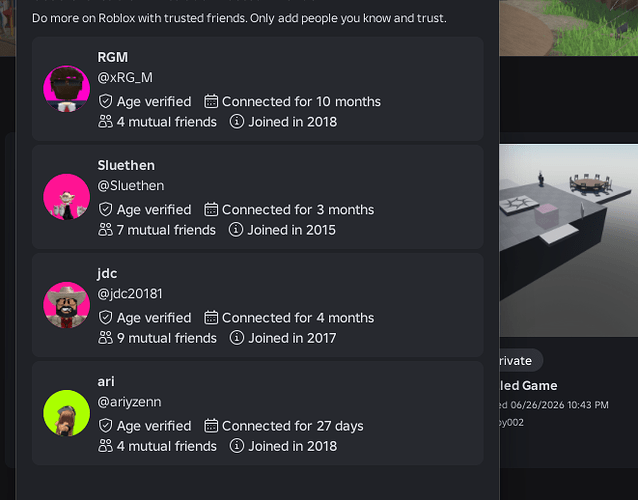Image resolution: width=638 pixels, height=500 pixels.
Task: Open jdc's cowboy hat avatar
Action: [x=66, y=305]
